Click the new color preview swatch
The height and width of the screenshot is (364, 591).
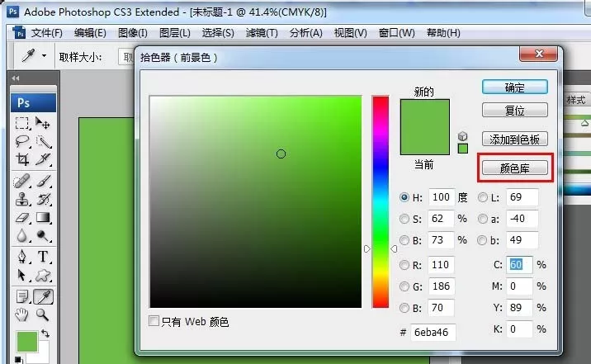425,113
